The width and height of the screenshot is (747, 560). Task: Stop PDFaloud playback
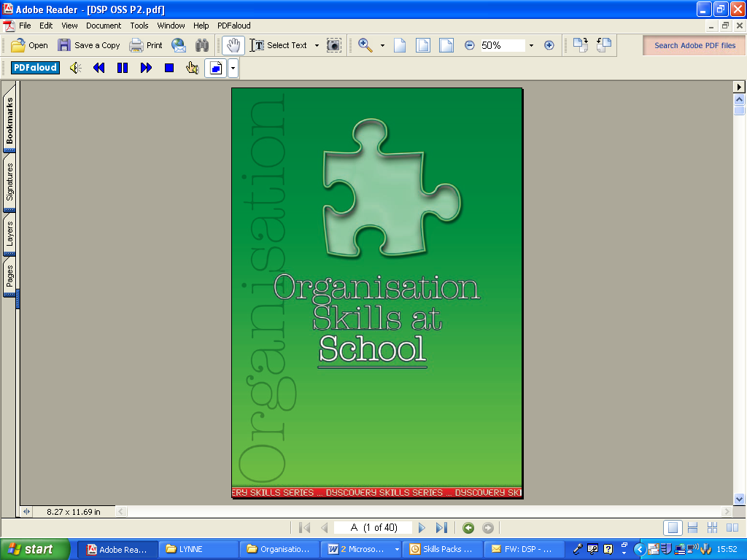click(x=169, y=68)
